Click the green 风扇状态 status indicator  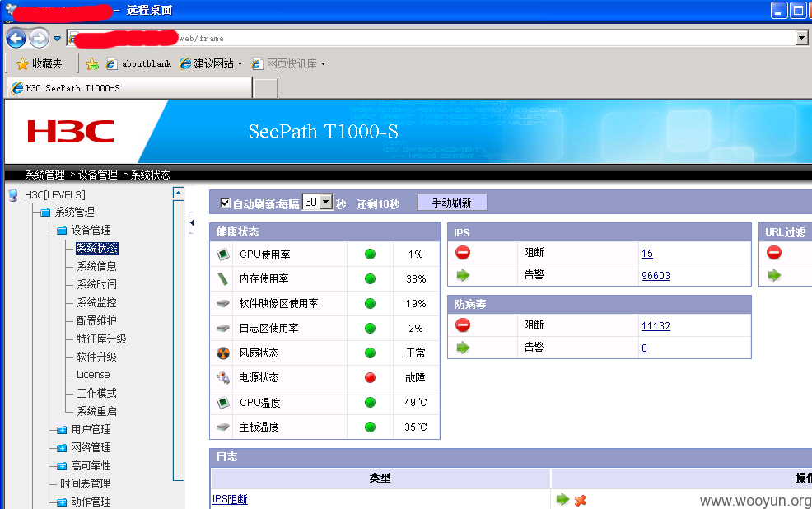370,353
